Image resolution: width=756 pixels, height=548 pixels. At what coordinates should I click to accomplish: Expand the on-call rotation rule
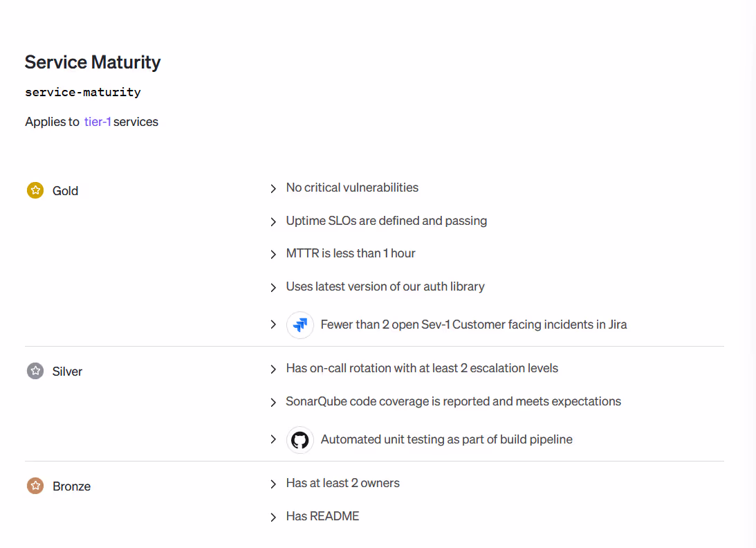click(x=274, y=369)
